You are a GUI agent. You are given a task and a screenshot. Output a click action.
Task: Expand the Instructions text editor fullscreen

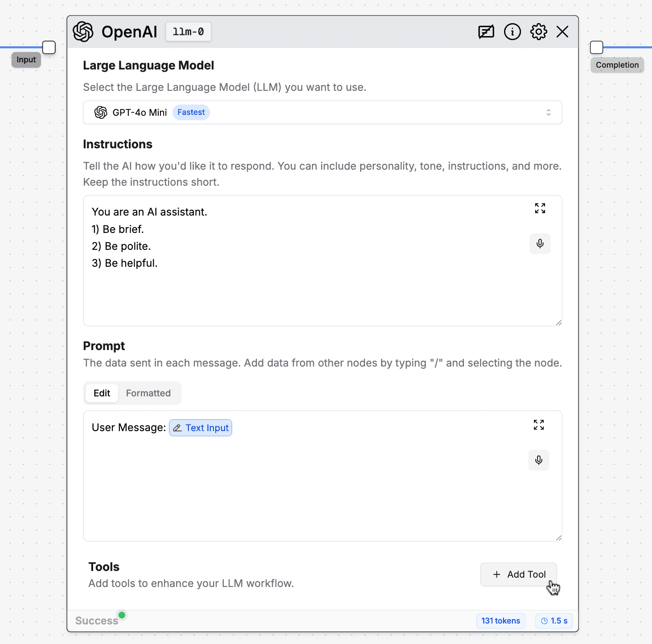coord(540,208)
